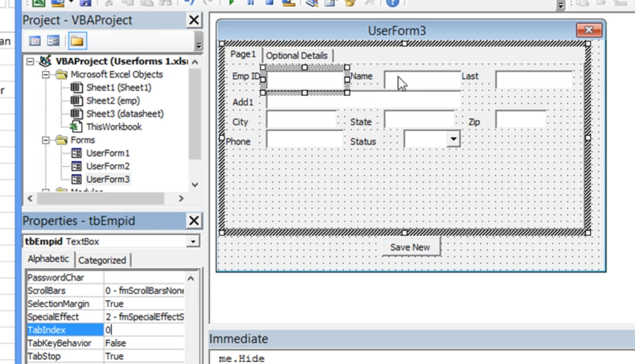Image resolution: width=635 pixels, height=364 pixels.
Task: Collapse the Forms folder node
Action: point(46,140)
